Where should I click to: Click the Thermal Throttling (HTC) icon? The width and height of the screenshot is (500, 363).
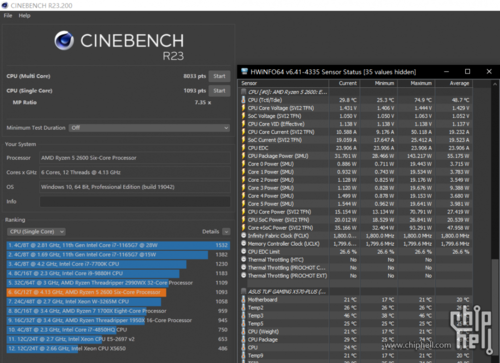pos(244,259)
